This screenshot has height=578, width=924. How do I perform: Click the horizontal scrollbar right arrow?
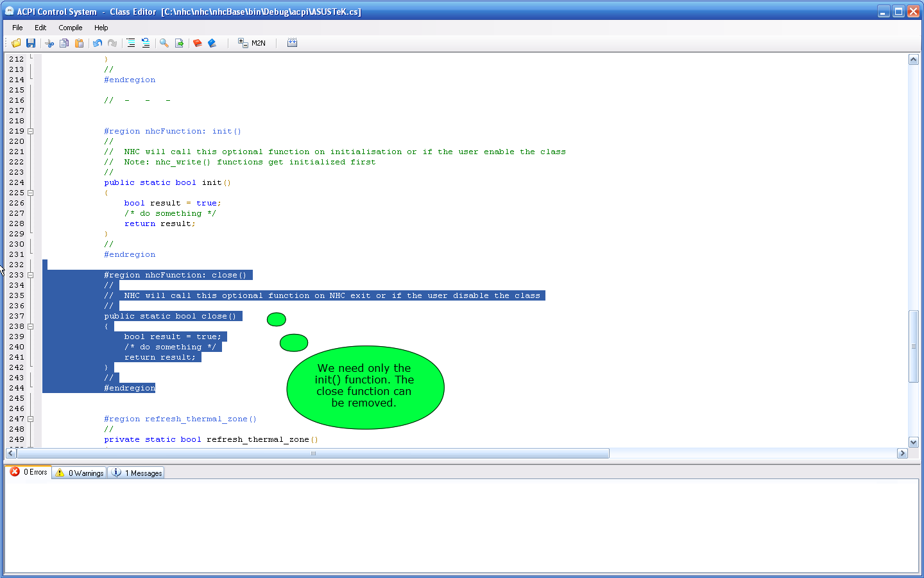click(902, 453)
